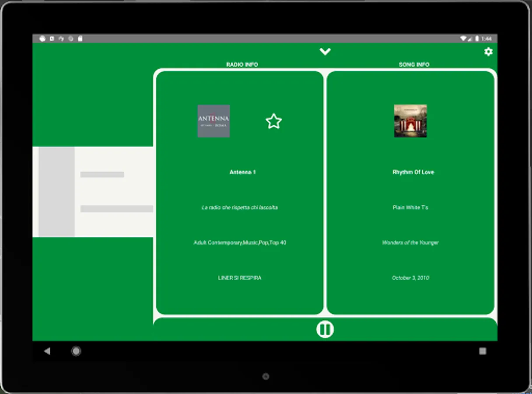Click album name Wonders of the Younger
Screen dimensions: 532x394
410,243
